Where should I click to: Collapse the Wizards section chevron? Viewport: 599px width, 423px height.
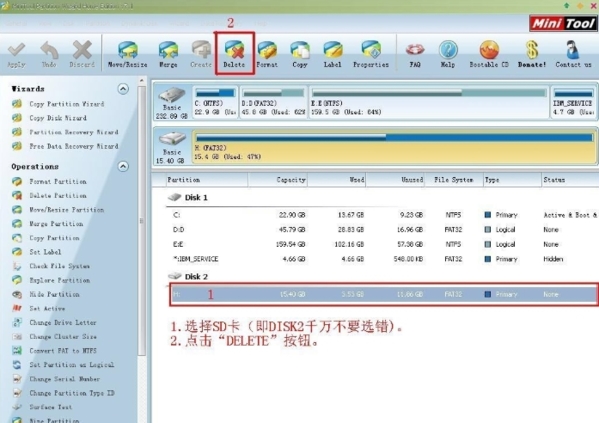(x=123, y=89)
